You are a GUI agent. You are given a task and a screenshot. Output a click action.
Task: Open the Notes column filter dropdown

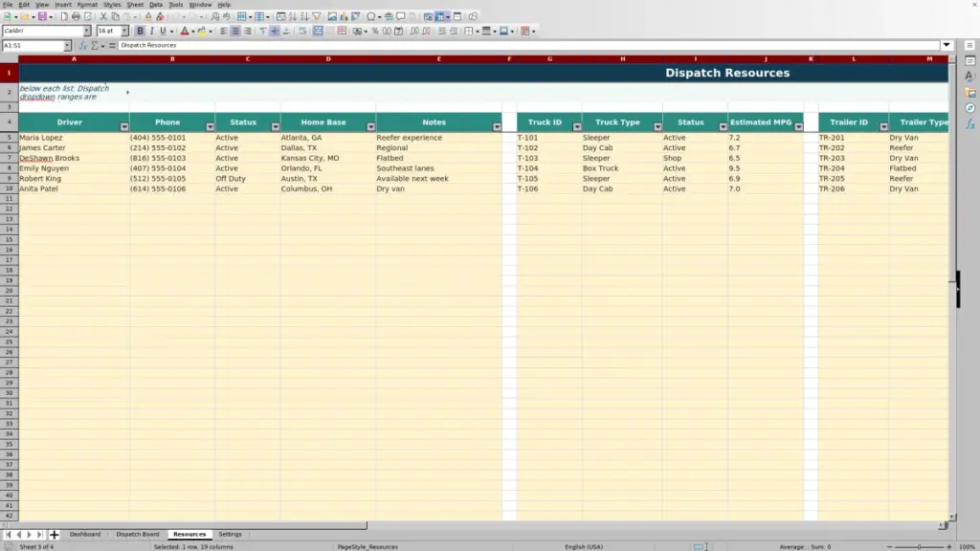pos(497,127)
